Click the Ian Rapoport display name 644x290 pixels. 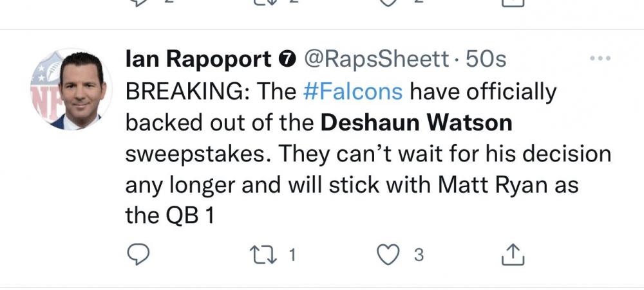pos(198,60)
